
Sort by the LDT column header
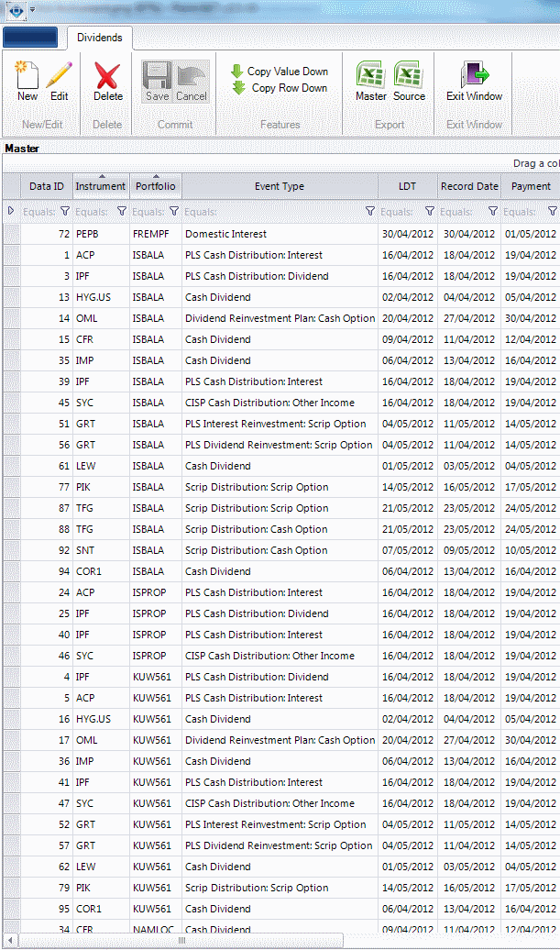click(408, 186)
